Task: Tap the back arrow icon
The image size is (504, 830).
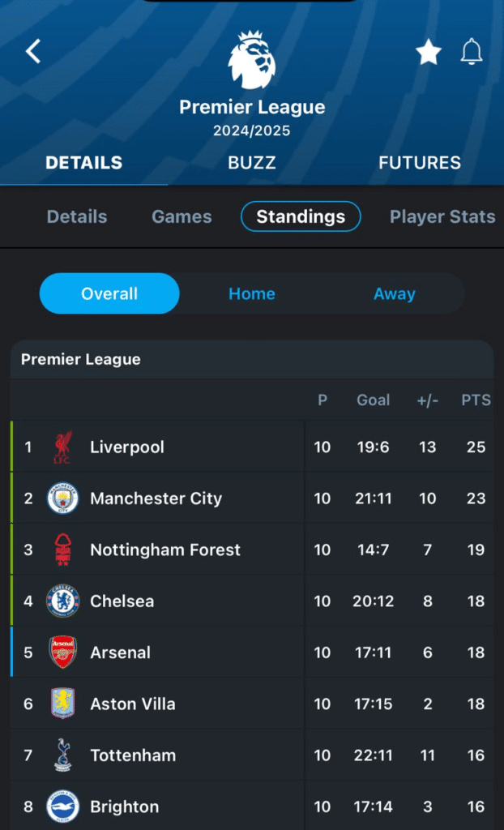Action: click(x=33, y=52)
